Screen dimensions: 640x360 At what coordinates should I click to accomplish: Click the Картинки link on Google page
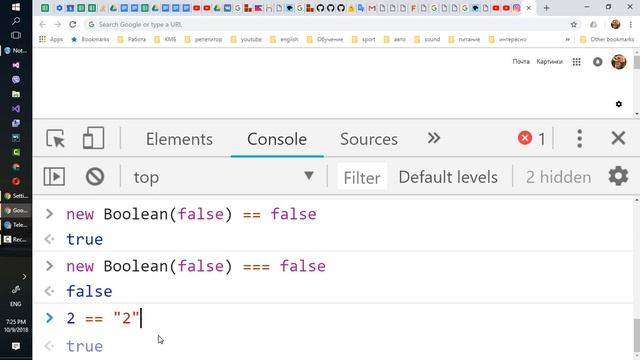pos(549,62)
